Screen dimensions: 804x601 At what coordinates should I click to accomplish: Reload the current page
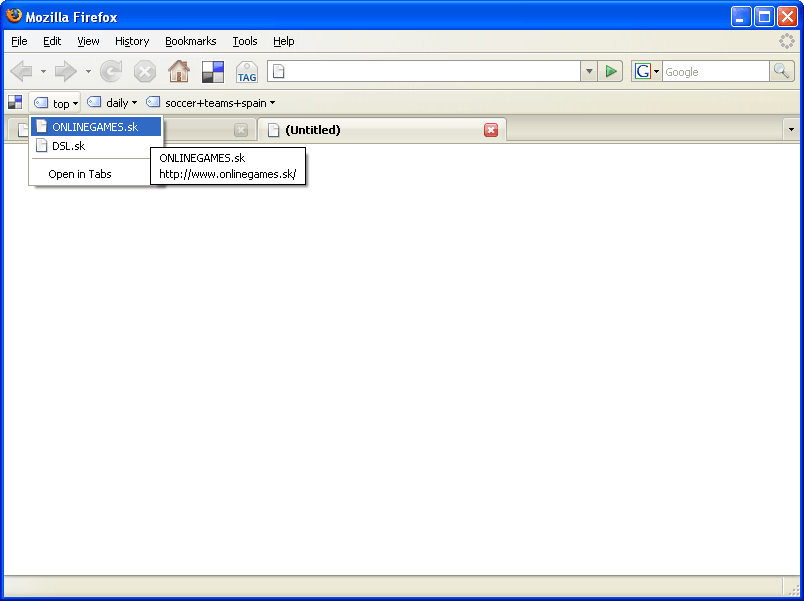coord(111,71)
